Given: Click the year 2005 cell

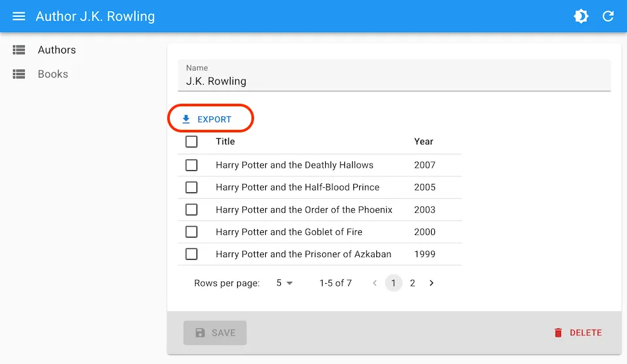Looking at the screenshot, I should click(425, 187).
